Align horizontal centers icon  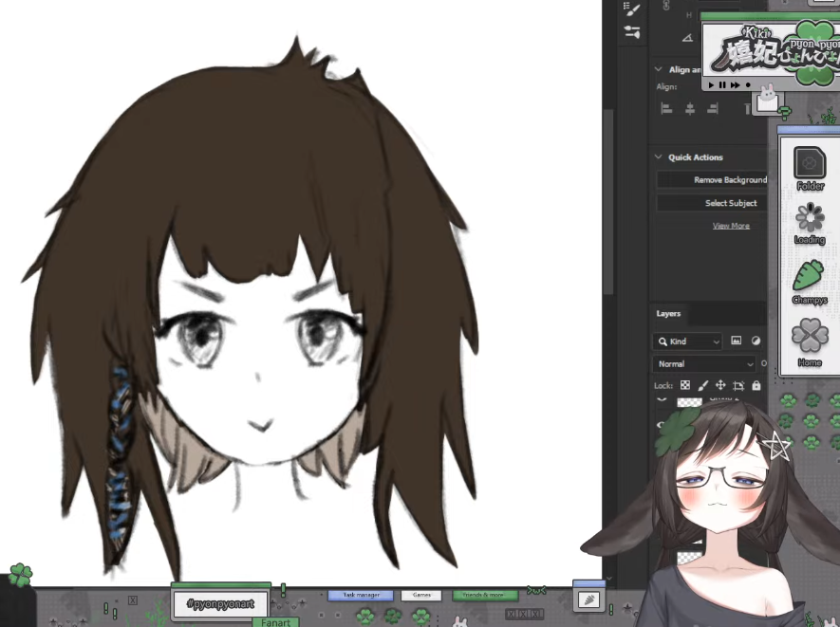click(690, 109)
